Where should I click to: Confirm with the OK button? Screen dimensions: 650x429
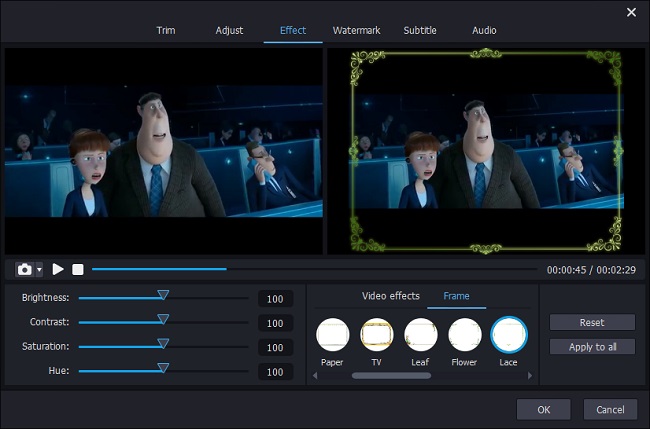pos(543,410)
